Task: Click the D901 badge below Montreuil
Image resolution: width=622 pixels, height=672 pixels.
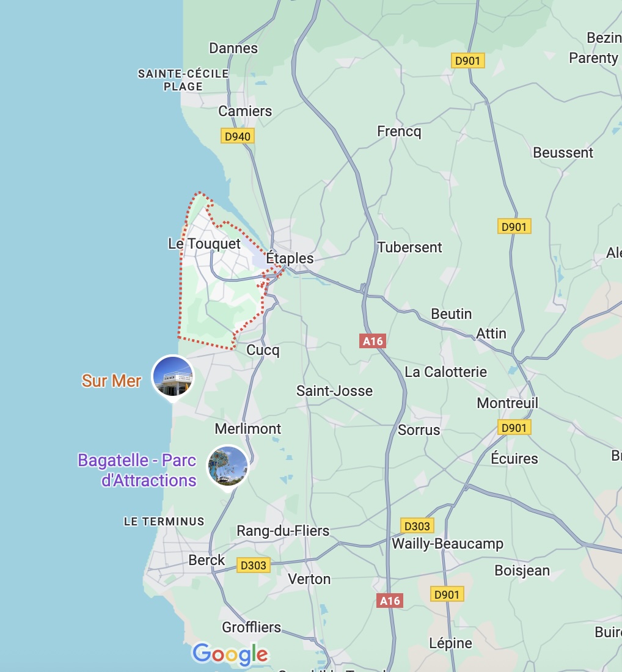Action: click(514, 428)
